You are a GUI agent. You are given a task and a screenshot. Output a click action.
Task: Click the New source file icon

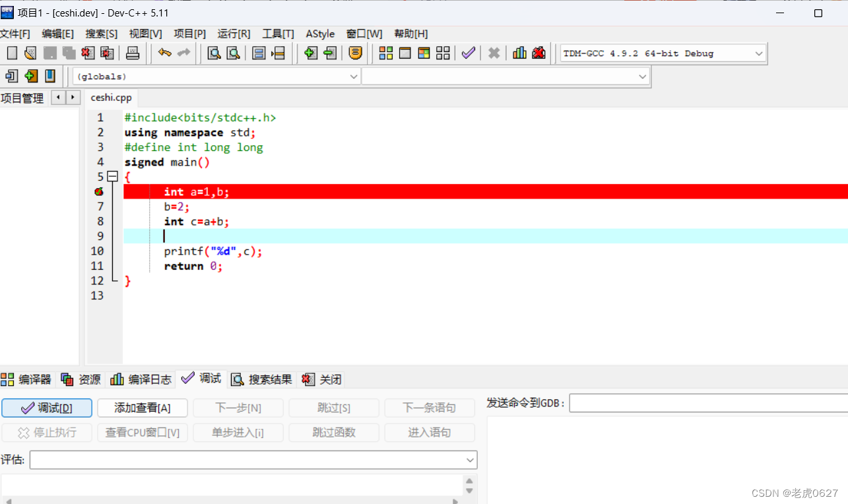pos(12,53)
